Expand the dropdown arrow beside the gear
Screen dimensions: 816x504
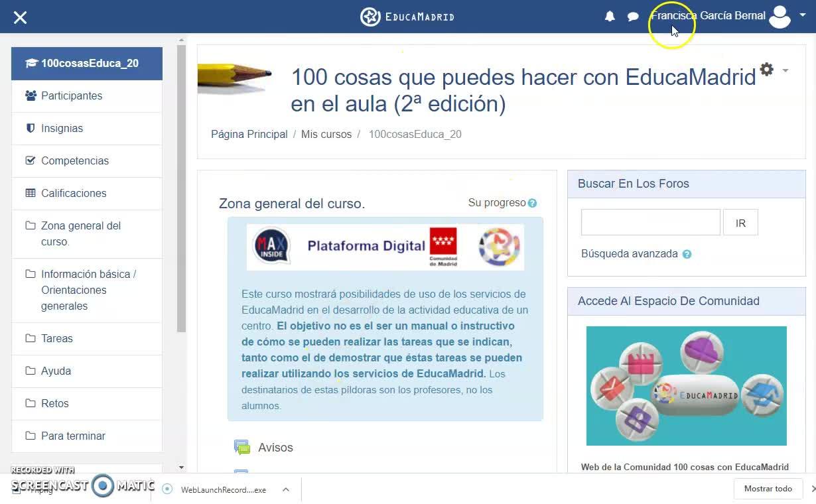[x=785, y=70]
